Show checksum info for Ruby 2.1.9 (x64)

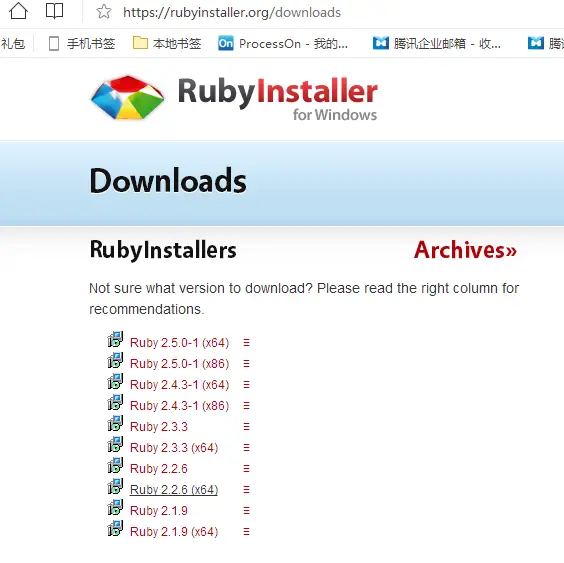tap(246, 532)
